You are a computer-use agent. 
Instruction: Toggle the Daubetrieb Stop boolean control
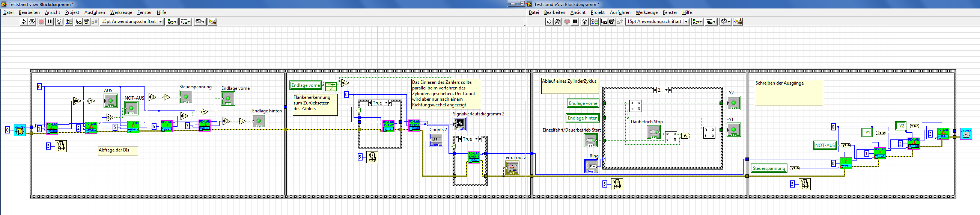click(x=653, y=132)
